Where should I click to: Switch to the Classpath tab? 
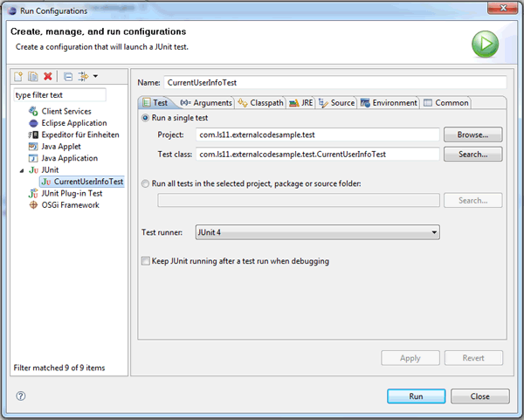260,103
